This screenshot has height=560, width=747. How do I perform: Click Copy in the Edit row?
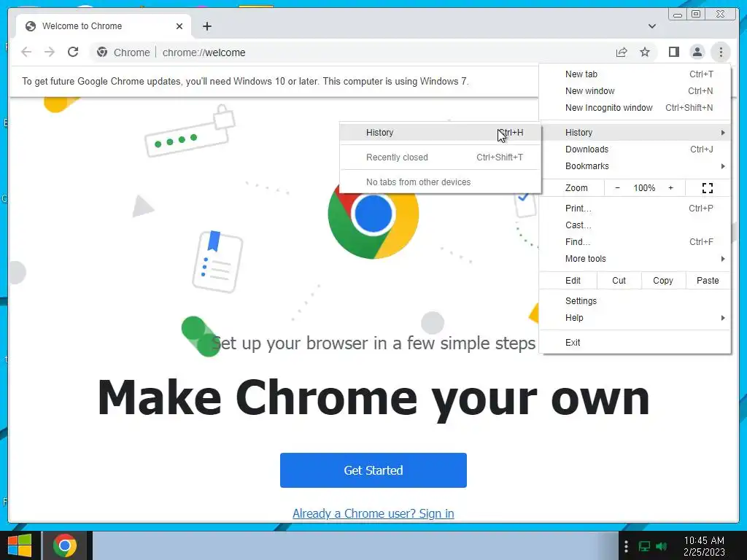click(663, 281)
